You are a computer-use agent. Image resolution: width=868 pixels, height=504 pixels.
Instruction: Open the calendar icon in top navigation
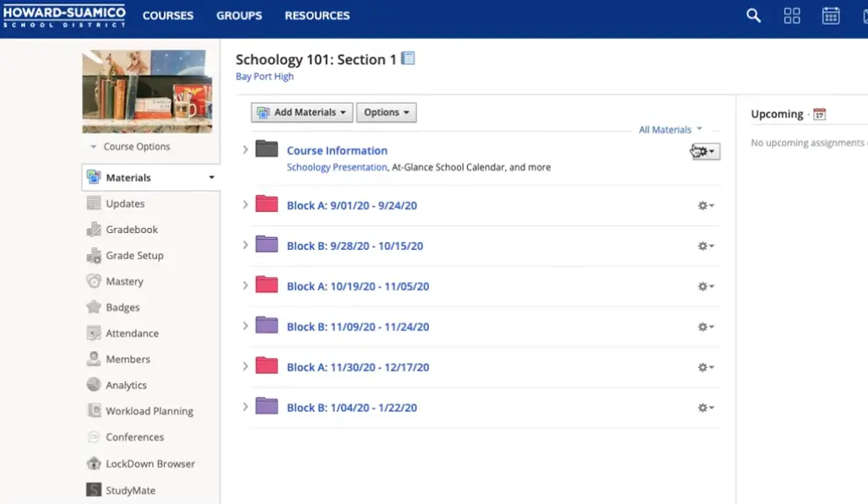click(x=831, y=15)
